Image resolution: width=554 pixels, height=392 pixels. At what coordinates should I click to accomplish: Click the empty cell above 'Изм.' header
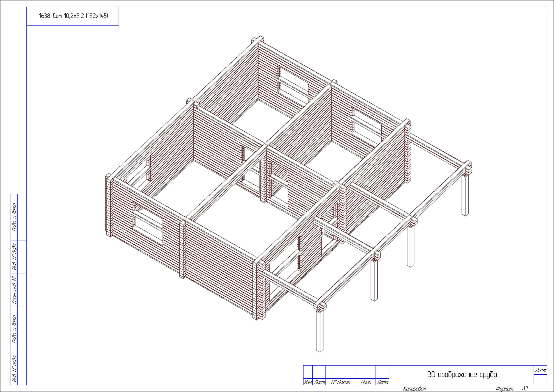click(x=308, y=375)
